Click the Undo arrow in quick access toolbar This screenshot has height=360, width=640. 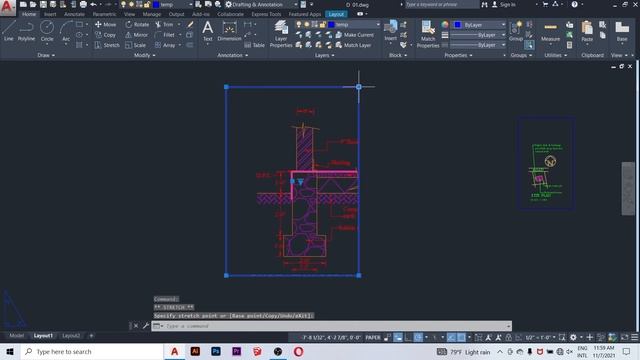(x=93, y=4)
